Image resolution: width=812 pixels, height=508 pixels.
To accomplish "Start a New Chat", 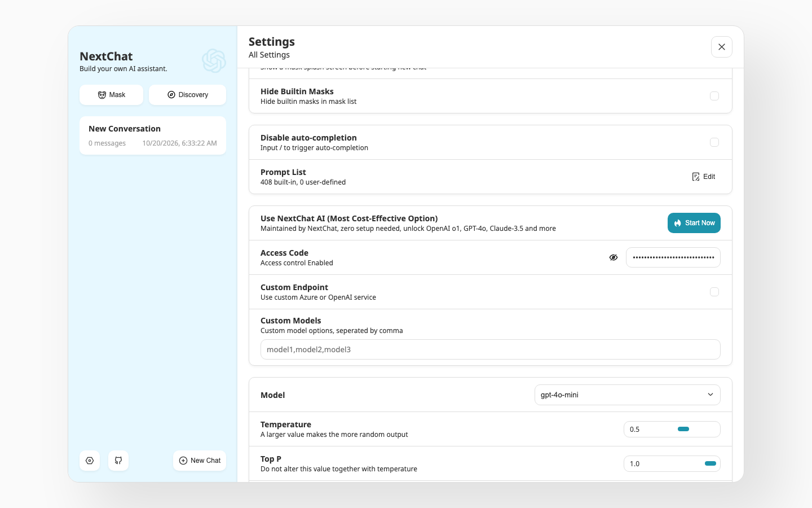I will click(200, 461).
